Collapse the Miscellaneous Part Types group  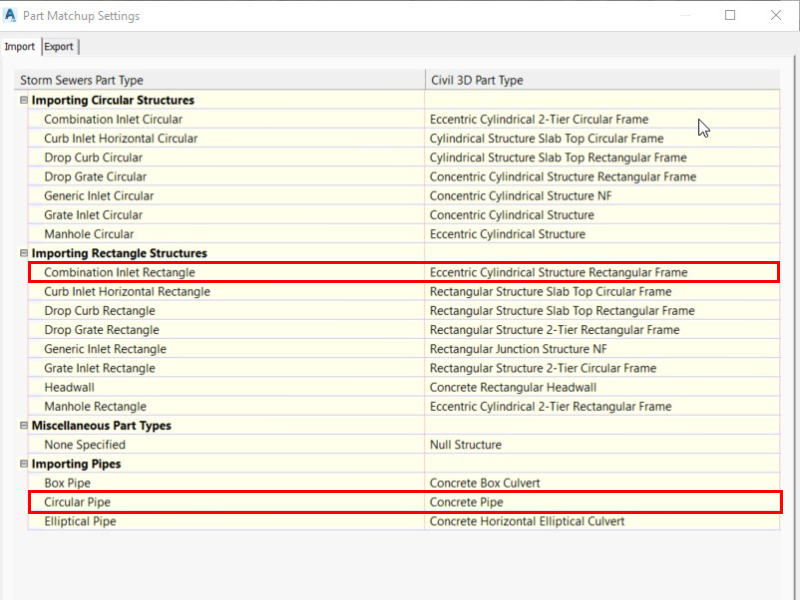23,426
